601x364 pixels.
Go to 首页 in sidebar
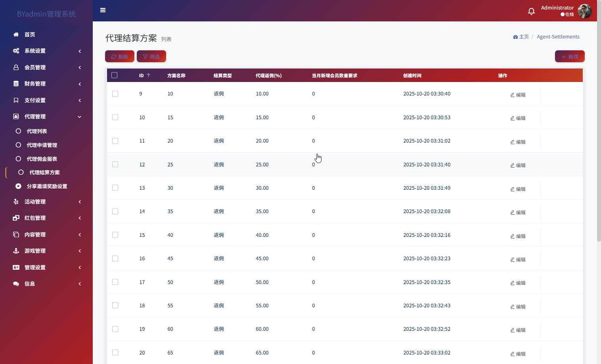[x=30, y=34]
